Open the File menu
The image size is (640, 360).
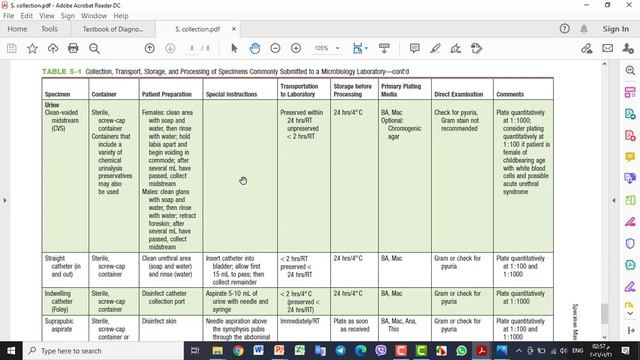9,16
